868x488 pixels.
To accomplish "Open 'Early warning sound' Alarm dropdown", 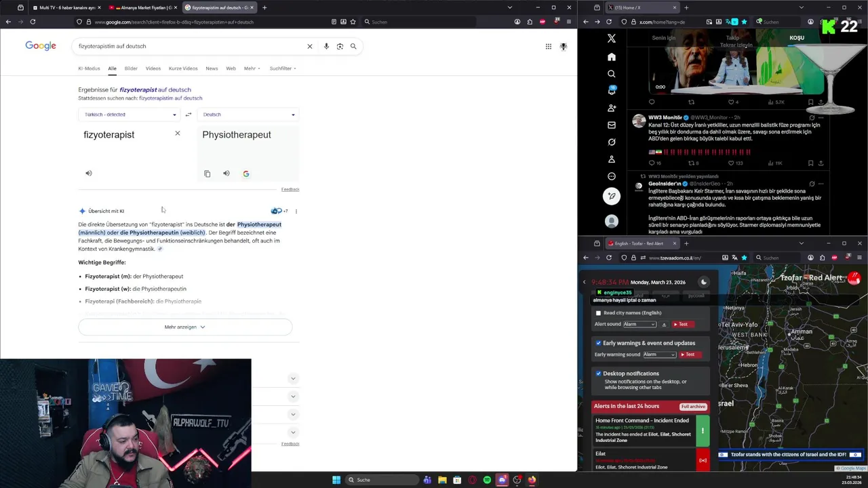I will click(x=659, y=354).
